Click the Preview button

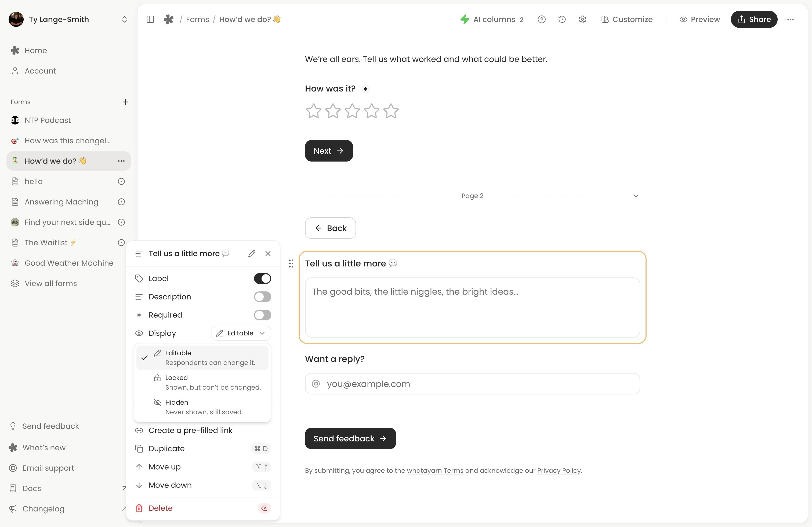(700, 19)
